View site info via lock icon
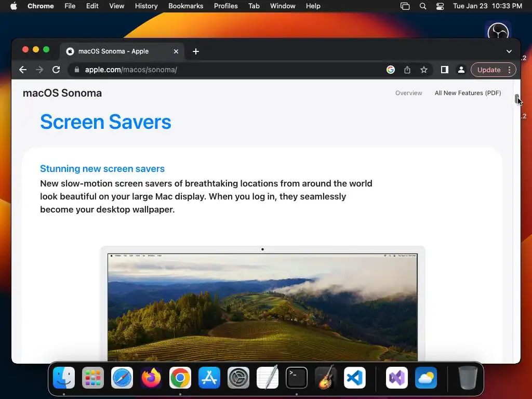The height and width of the screenshot is (399, 532). [77, 70]
